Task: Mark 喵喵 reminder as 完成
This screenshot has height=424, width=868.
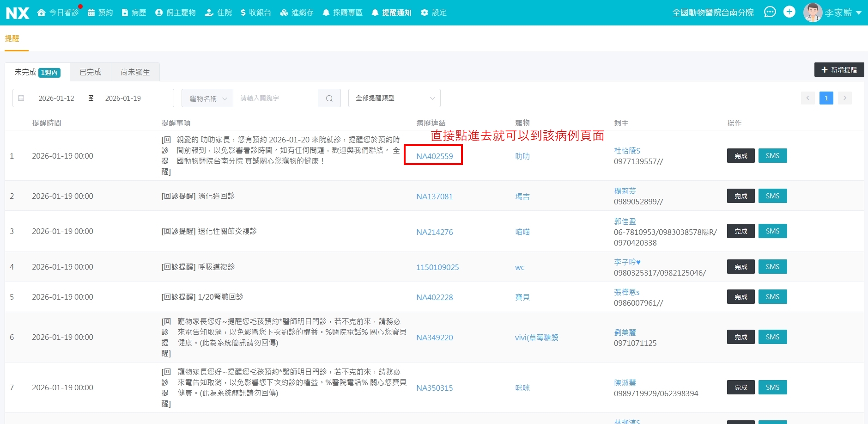Action: coord(741,231)
